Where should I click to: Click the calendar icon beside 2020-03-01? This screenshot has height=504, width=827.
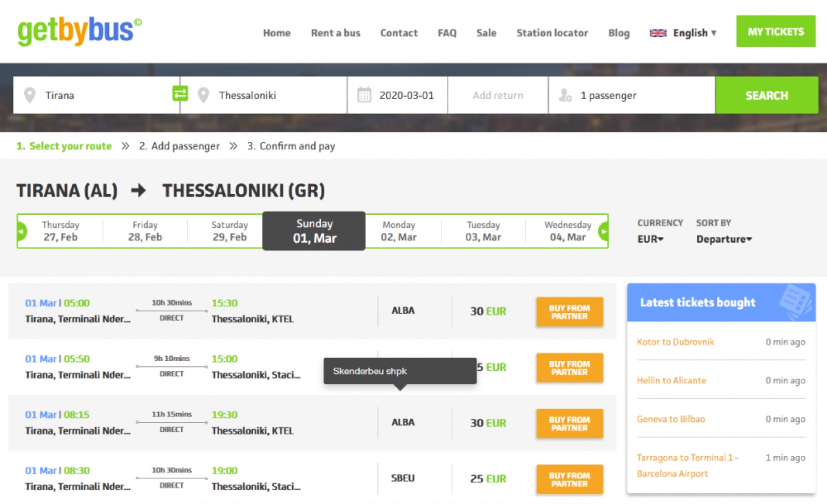click(x=364, y=95)
